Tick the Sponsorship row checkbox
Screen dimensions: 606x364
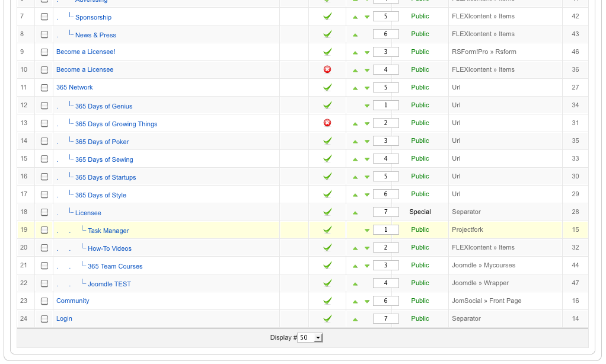(x=44, y=17)
